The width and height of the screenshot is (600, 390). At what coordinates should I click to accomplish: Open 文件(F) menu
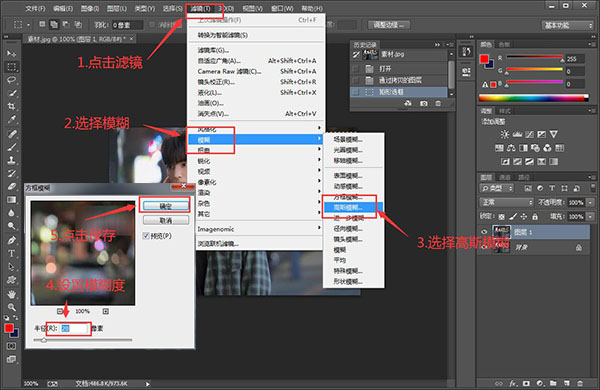35,8
